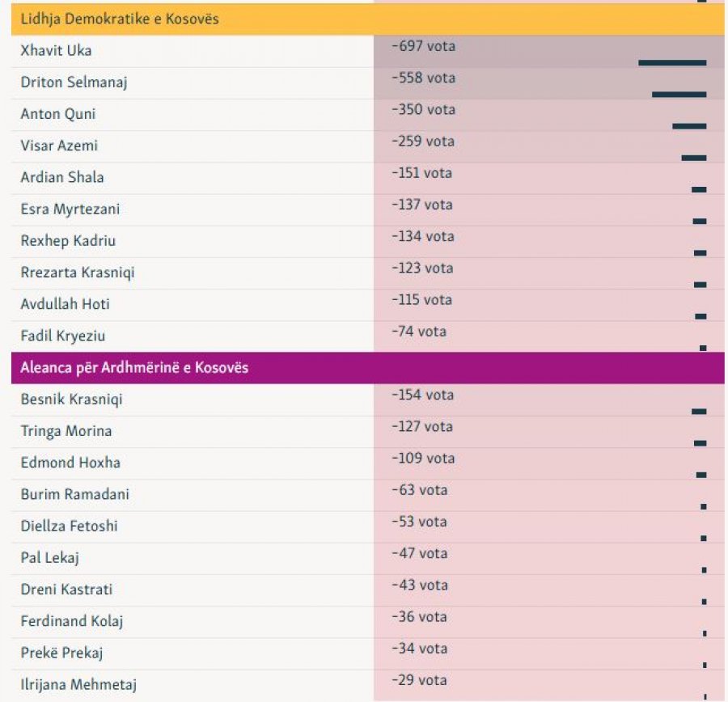The height and width of the screenshot is (702, 728).
Task: Click the Aleanca për Ardhmërinë e Kosovës header
Action: point(134,367)
